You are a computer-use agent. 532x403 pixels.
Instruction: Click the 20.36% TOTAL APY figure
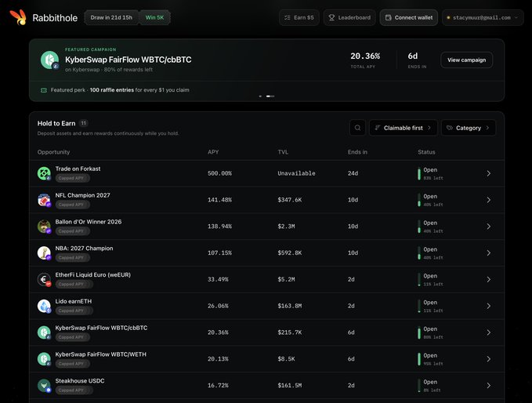[x=365, y=56]
